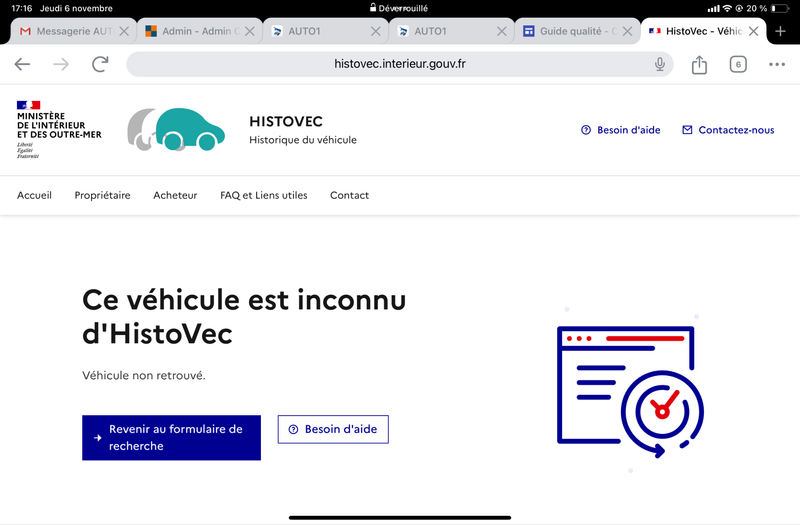
Task: Click the HistoVec teal car logo
Action: point(176,130)
